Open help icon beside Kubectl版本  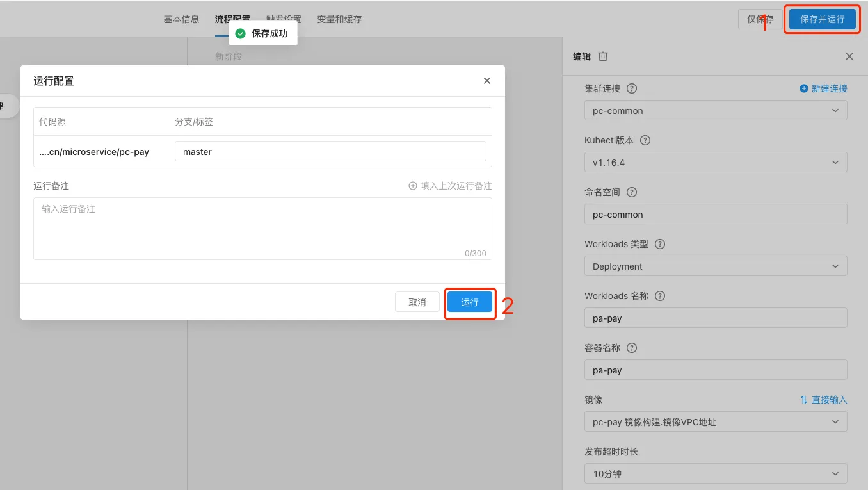pyautogui.click(x=645, y=140)
